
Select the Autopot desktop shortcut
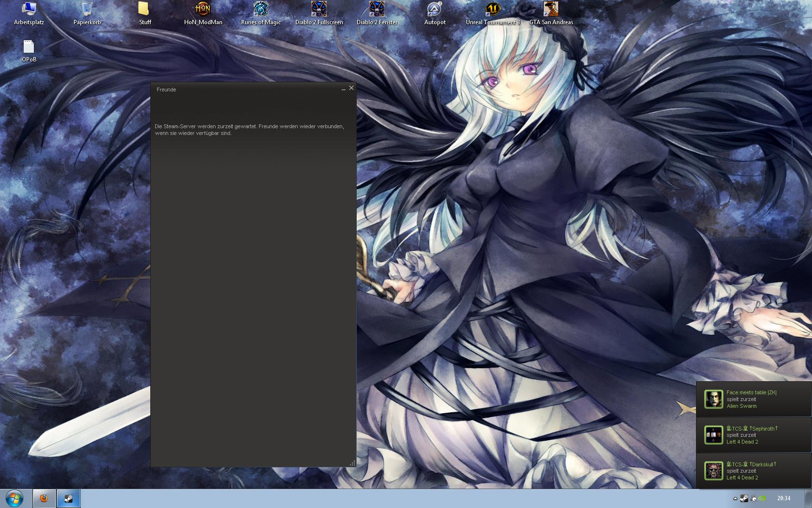pos(435,13)
